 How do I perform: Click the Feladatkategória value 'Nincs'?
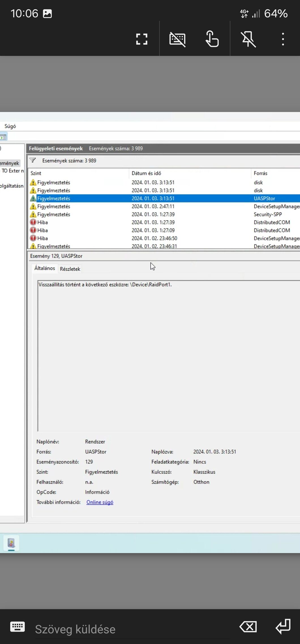click(x=200, y=462)
